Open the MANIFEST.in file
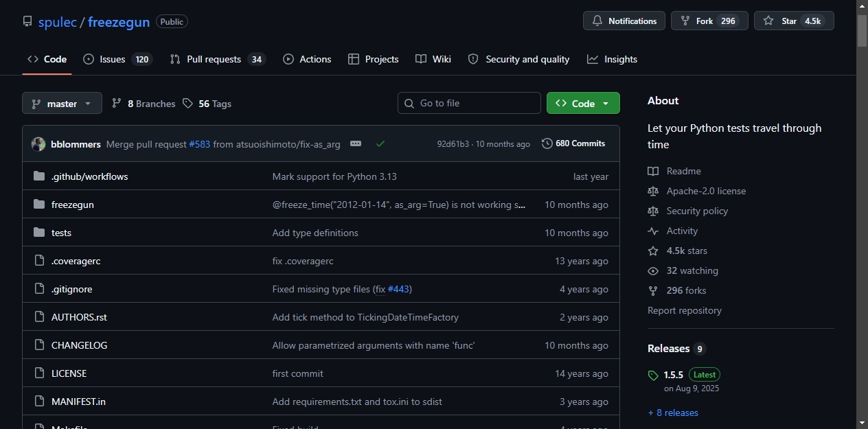 click(x=78, y=402)
